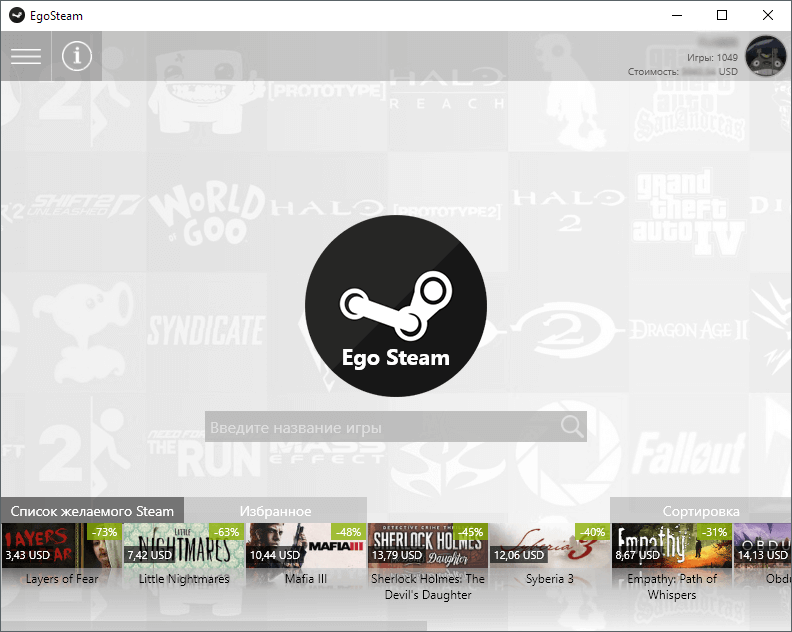Image resolution: width=792 pixels, height=632 pixels.
Task: Click the magnifier search icon
Action: [572, 426]
